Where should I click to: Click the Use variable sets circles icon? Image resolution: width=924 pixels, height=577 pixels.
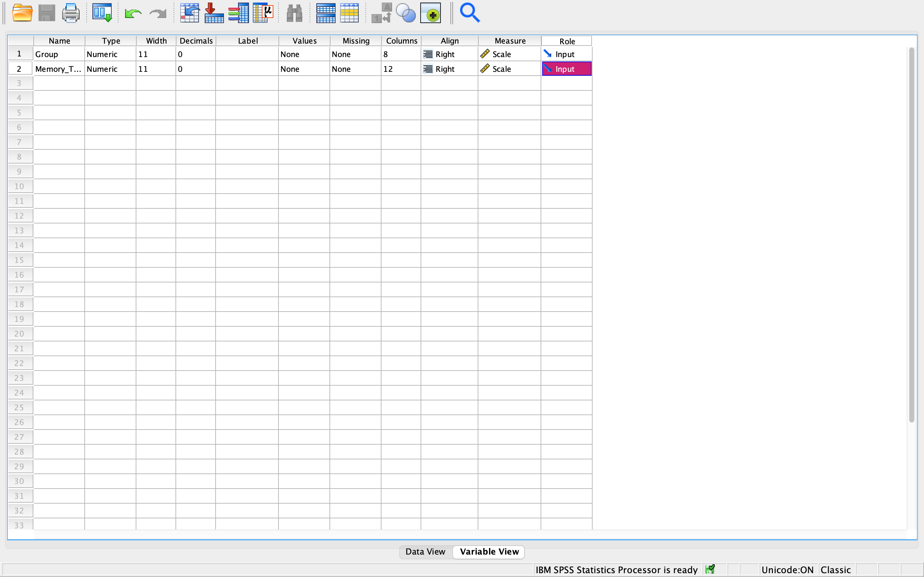[406, 13]
